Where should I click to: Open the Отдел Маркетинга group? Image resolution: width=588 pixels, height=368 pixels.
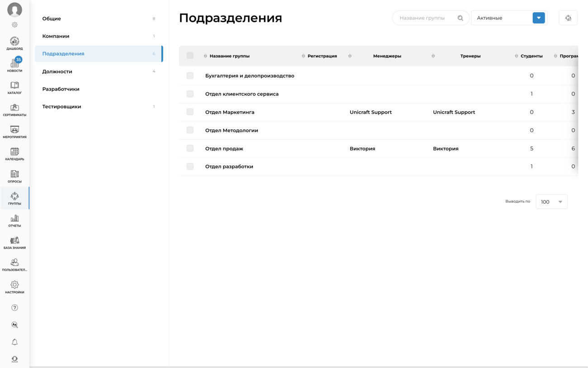click(x=230, y=112)
